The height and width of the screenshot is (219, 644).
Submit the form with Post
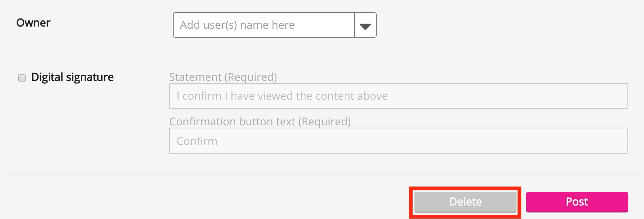577,202
